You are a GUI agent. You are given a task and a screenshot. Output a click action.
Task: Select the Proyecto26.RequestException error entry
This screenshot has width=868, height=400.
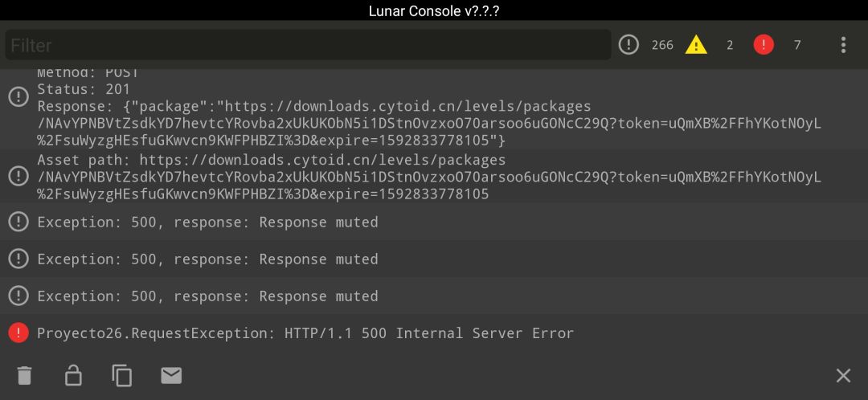pos(434,333)
